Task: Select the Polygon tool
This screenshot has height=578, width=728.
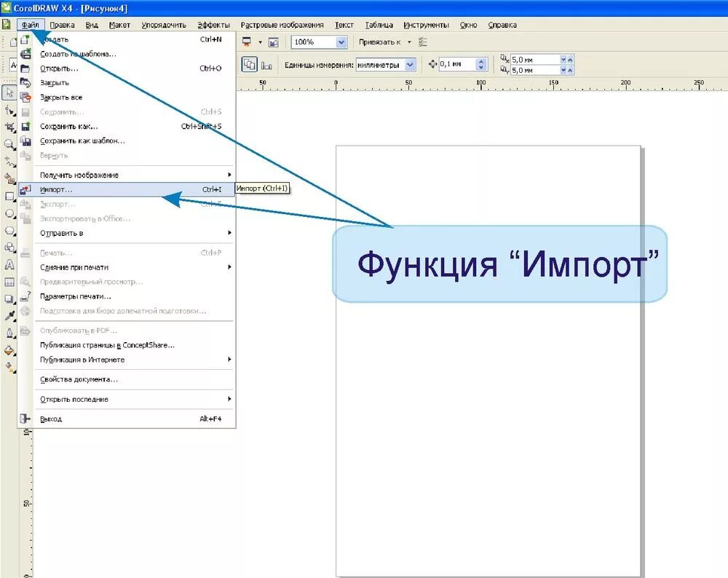Action: [9, 230]
